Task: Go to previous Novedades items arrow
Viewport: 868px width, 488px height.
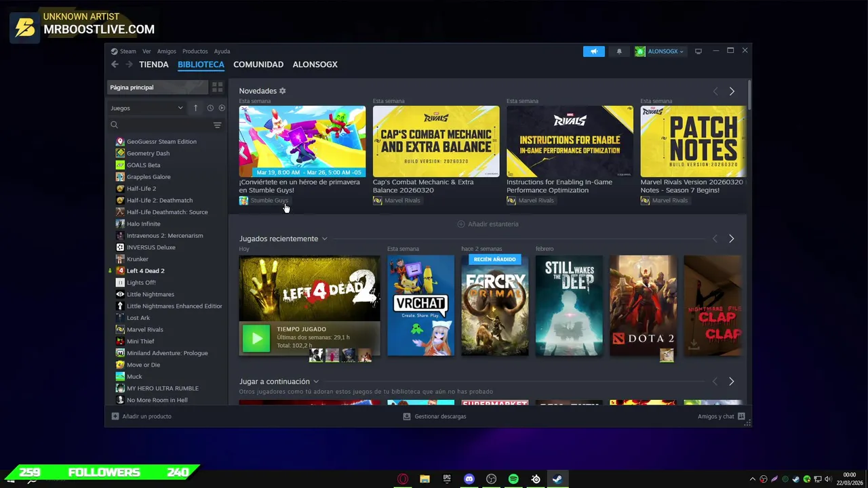Action: point(715,91)
